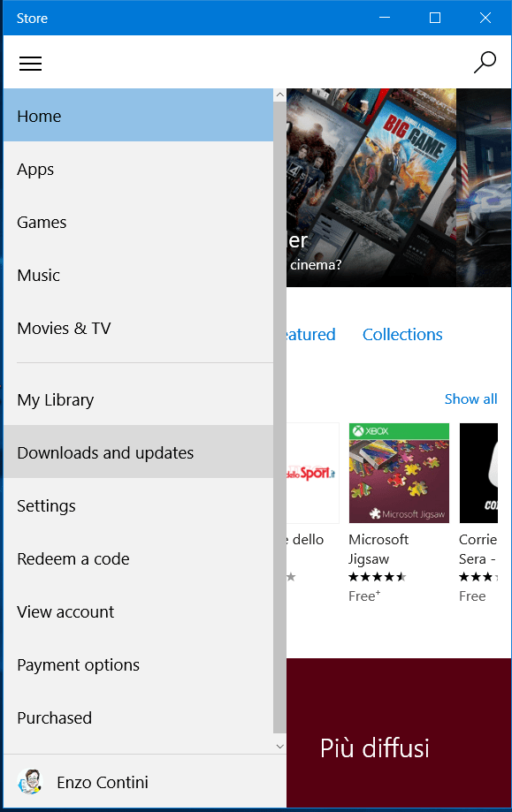Open the Purchased list
The width and height of the screenshot is (512, 812).
(x=138, y=717)
